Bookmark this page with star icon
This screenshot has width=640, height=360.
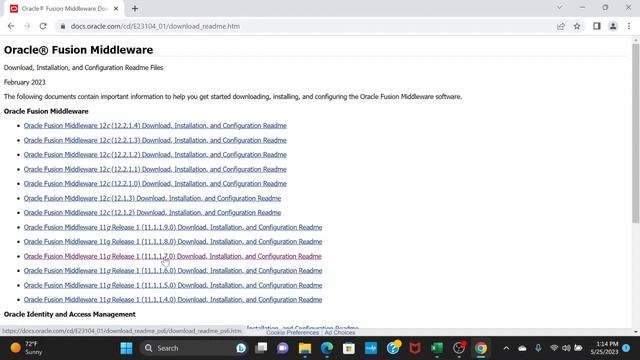click(577, 26)
